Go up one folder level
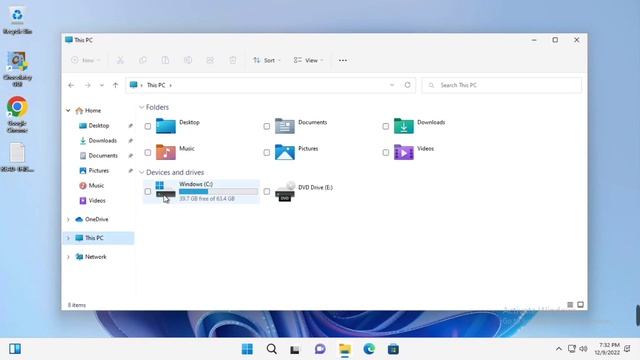 (116, 85)
